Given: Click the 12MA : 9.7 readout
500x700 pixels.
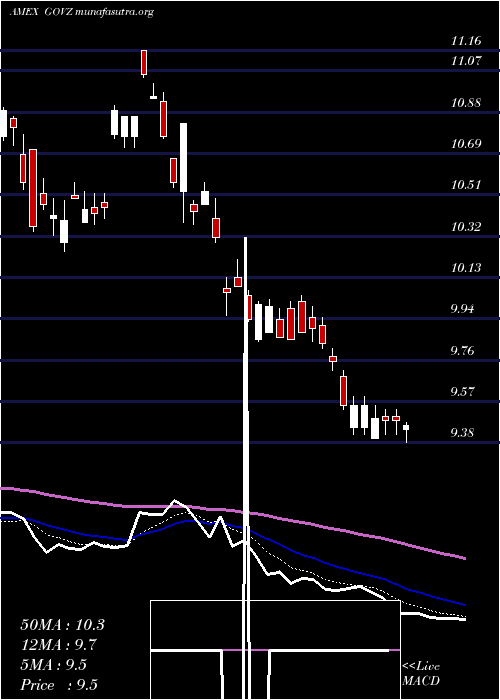Looking at the screenshot, I should tap(59, 645).
